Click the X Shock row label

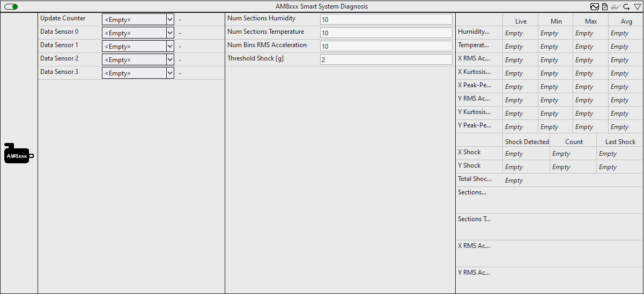point(469,152)
